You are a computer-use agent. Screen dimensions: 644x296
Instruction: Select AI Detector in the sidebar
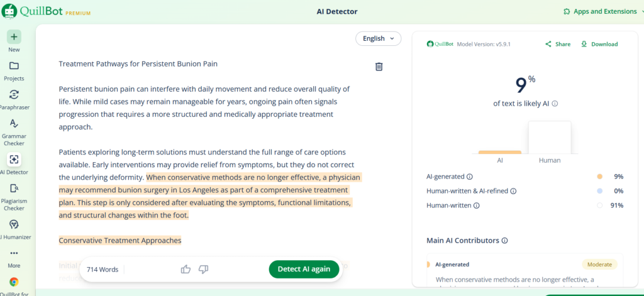[x=14, y=160]
